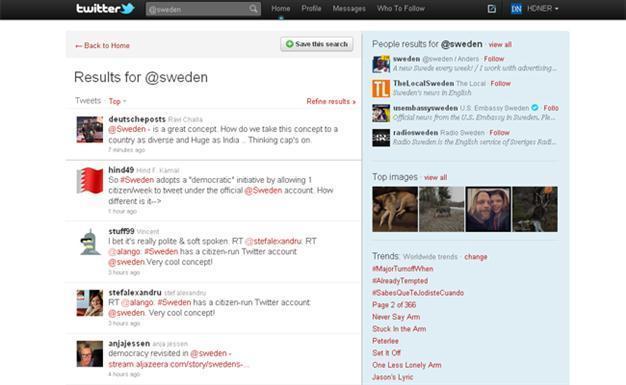Screen dimensions: 626x385
Task: Open the Messages tab
Action: point(349,8)
